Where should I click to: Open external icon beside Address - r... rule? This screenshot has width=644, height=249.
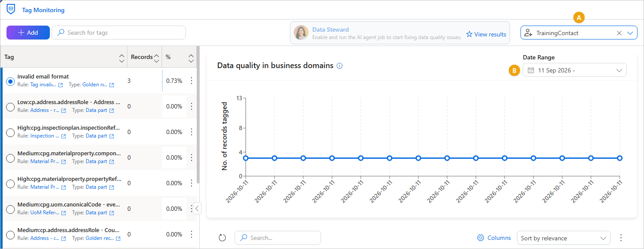coord(64,111)
